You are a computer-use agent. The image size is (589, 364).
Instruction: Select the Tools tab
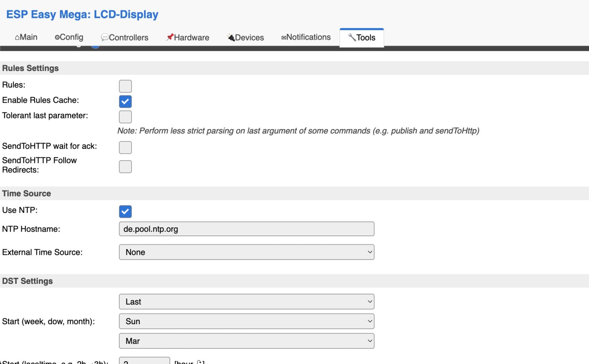(x=362, y=38)
